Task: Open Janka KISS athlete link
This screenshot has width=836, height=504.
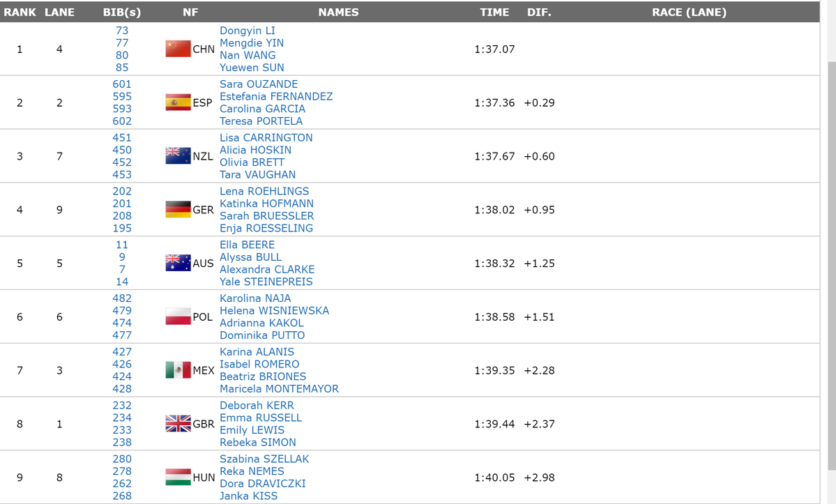Action: pyautogui.click(x=248, y=496)
